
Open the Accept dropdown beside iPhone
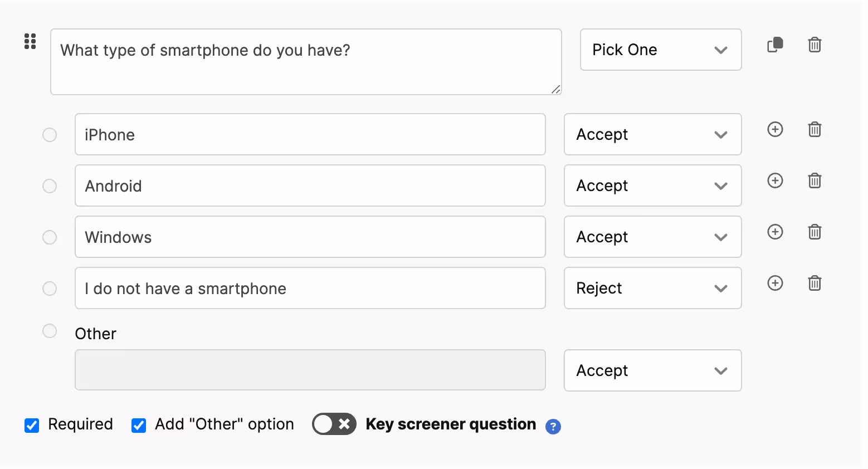652,134
